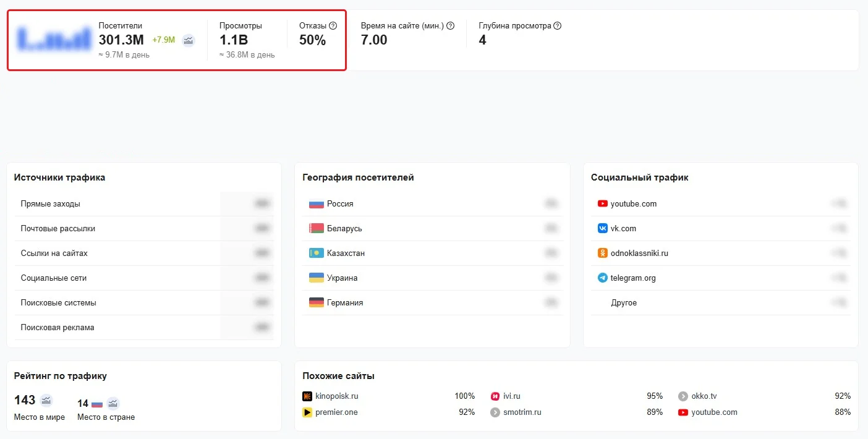Click the smotrim.ru favicon in similar sites
Viewport: 868px width, 439px height.
point(495,412)
